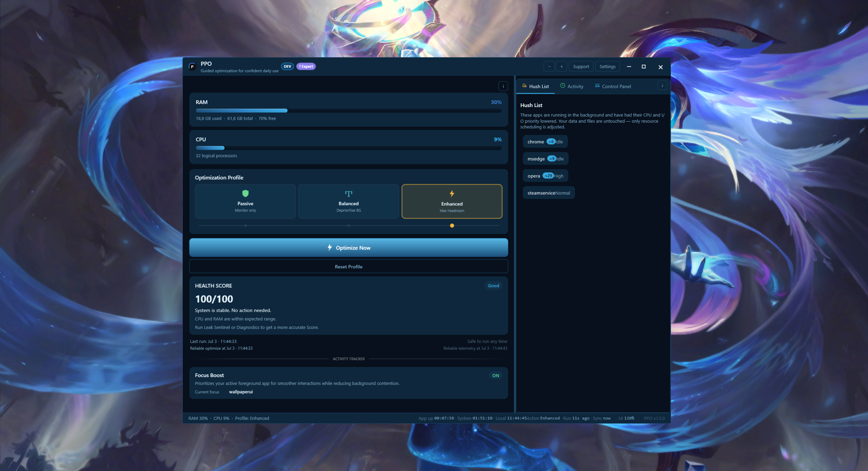
Task: Run Optimize Now
Action: point(348,248)
